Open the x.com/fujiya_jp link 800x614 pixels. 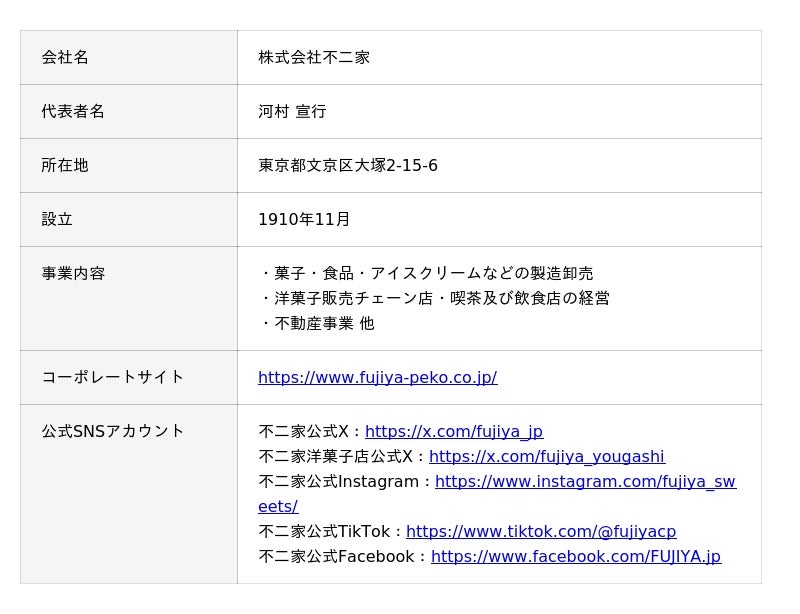coord(454,432)
